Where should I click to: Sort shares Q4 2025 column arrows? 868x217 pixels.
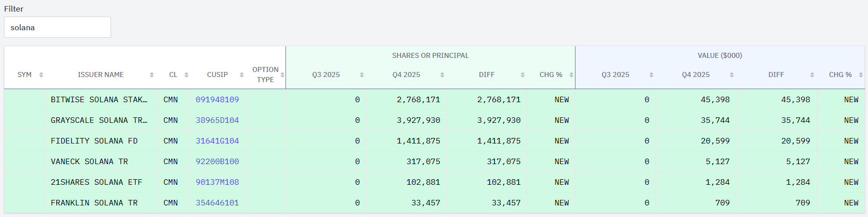[x=442, y=75]
